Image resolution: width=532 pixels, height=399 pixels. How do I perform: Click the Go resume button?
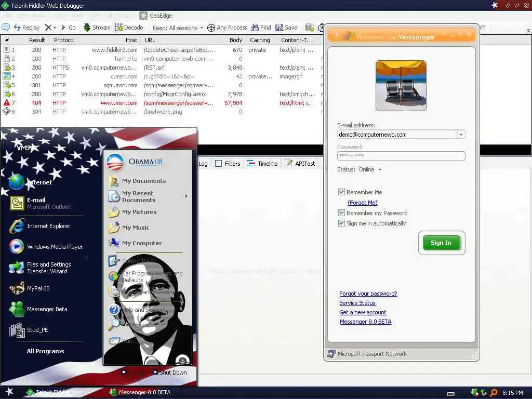(68, 28)
